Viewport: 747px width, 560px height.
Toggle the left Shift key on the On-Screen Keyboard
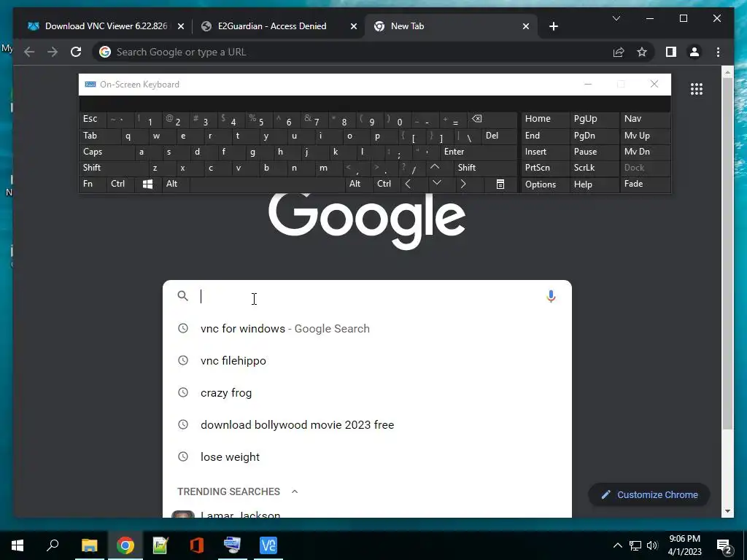pos(114,168)
